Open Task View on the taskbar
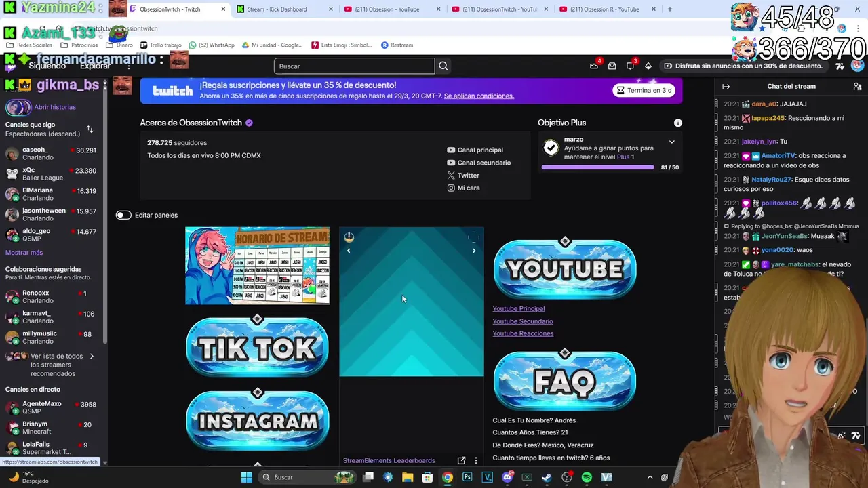This screenshot has width=868, height=488. (368, 477)
